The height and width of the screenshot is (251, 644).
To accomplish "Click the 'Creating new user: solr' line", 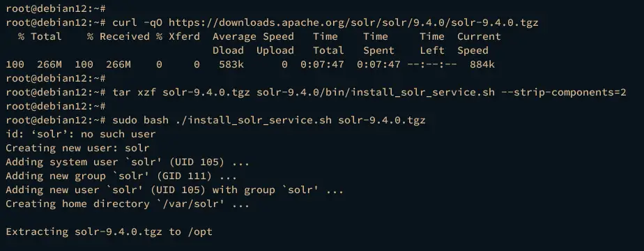I will (x=77, y=148).
